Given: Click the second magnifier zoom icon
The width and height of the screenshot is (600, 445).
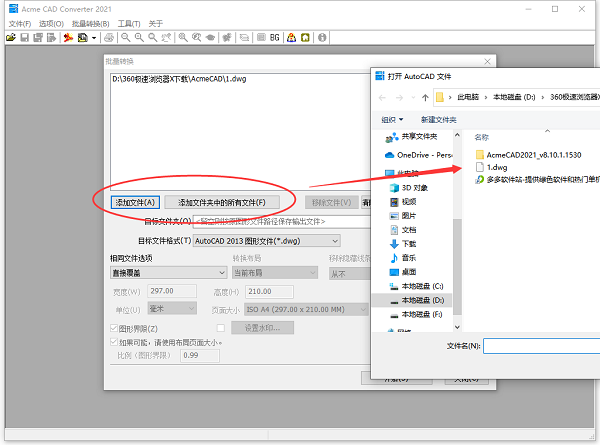Looking at the screenshot, I should [139, 37].
